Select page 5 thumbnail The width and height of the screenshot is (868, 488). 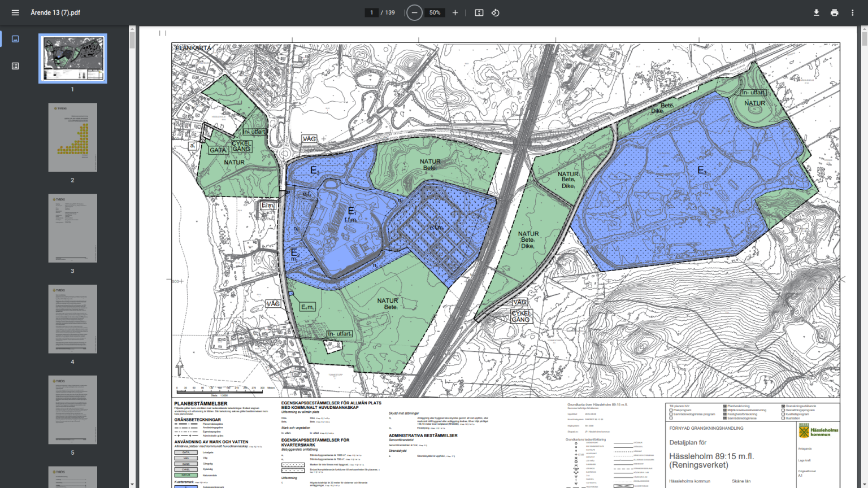click(x=72, y=410)
